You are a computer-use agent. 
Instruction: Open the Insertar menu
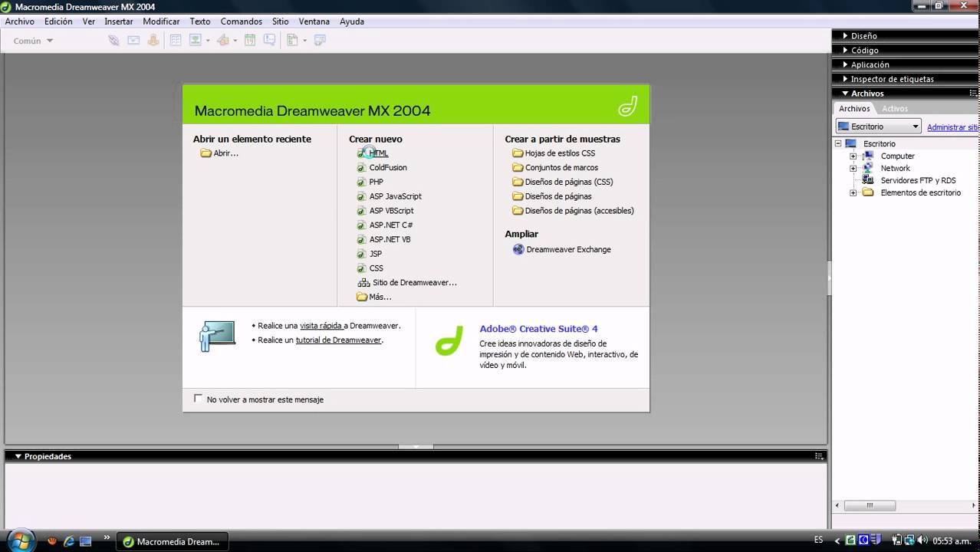tap(119, 21)
